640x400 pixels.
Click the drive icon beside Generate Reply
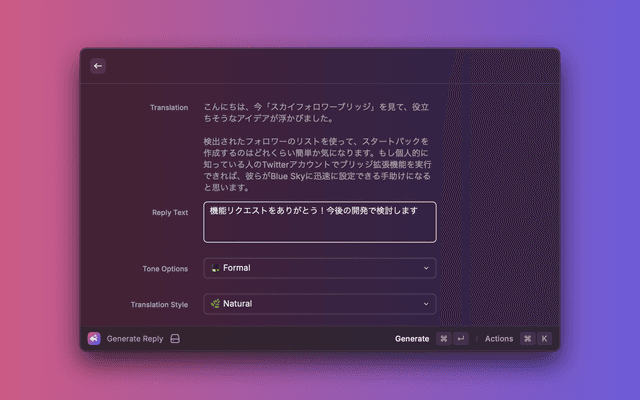pyautogui.click(x=175, y=339)
